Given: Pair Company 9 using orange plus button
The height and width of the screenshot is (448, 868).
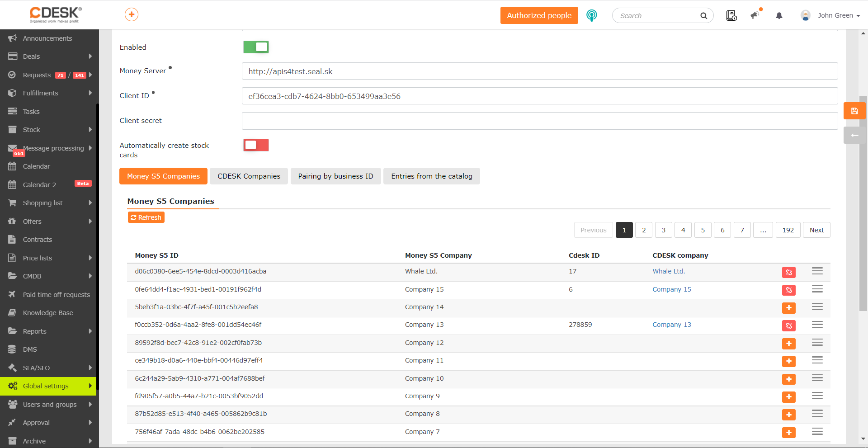Looking at the screenshot, I should 789,397.
